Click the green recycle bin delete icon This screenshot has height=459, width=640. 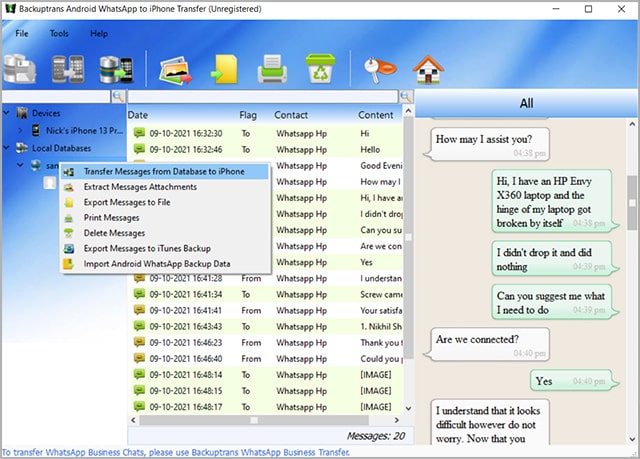tap(321, 68)
